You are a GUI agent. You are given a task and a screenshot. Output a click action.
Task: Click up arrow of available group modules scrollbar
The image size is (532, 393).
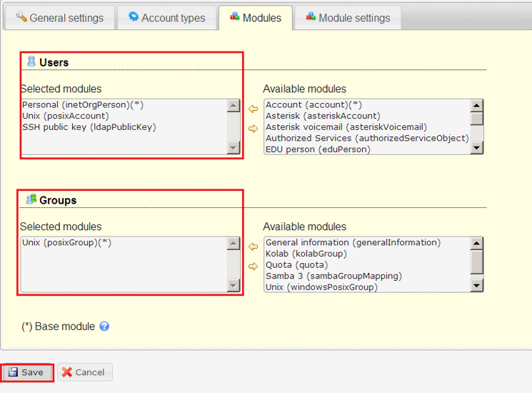(x=477, y=244)
